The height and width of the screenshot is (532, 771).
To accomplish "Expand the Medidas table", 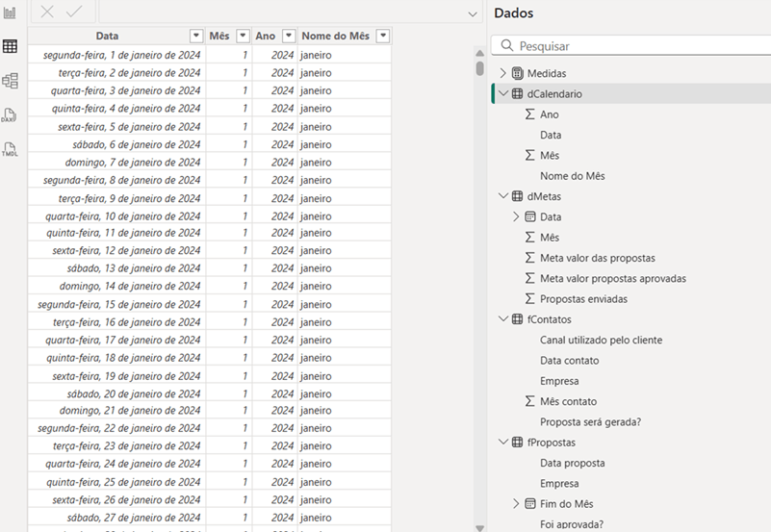I will tap(502, 73).
